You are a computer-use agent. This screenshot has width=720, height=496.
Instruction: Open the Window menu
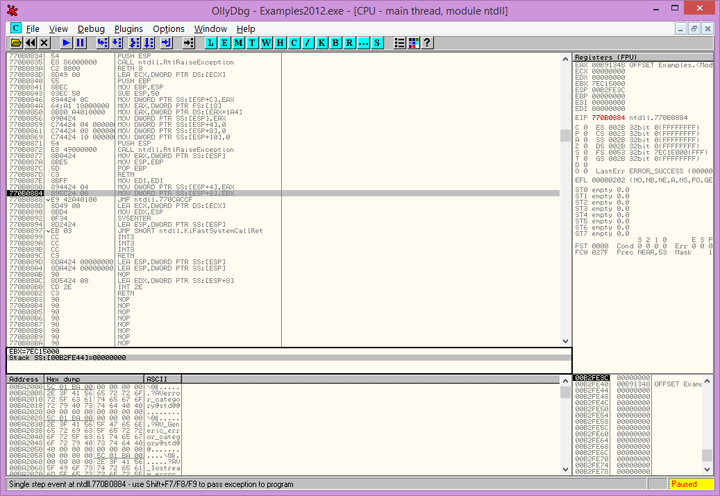pyautogui.click(x=210, y=29)
